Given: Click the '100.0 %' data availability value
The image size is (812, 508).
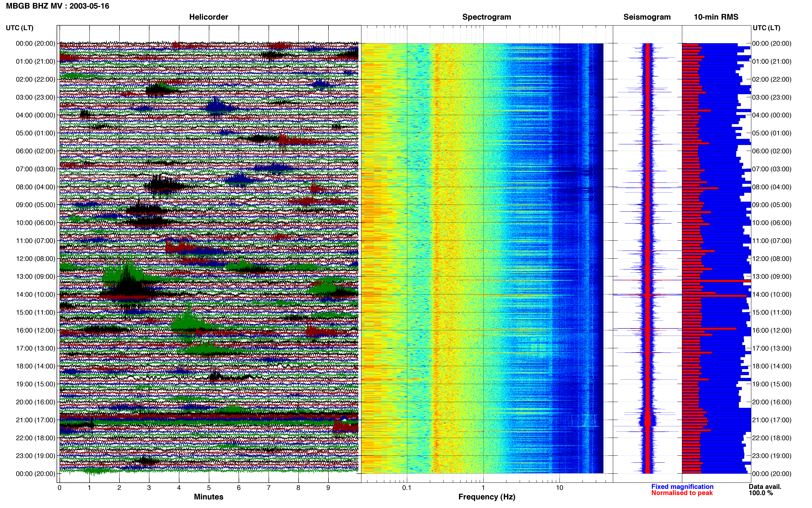Looking at the screenshot, I should pos(761,493).
